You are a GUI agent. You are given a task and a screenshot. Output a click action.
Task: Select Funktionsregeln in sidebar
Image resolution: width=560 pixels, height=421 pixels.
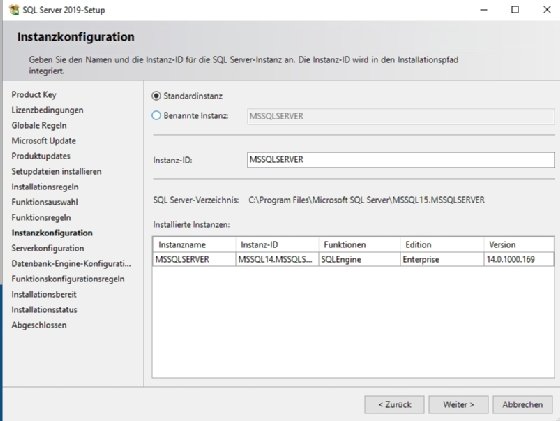[x=41, y=217]
